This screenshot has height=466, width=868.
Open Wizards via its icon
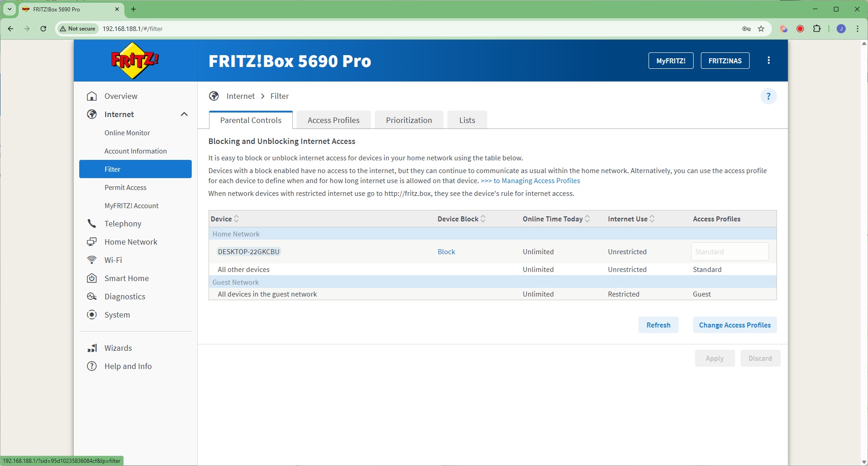(92, 348)
